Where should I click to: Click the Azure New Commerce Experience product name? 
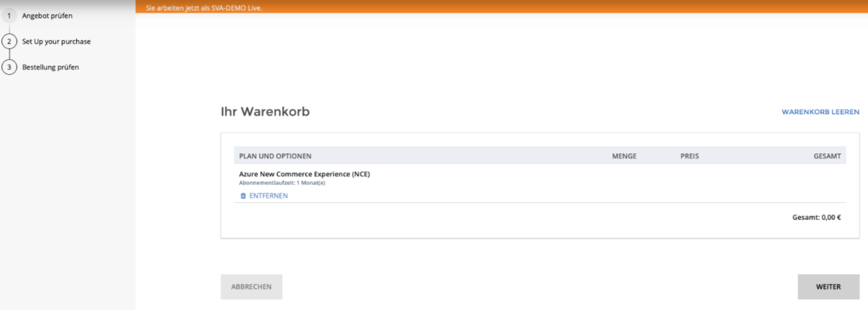(x=304, y=174)
